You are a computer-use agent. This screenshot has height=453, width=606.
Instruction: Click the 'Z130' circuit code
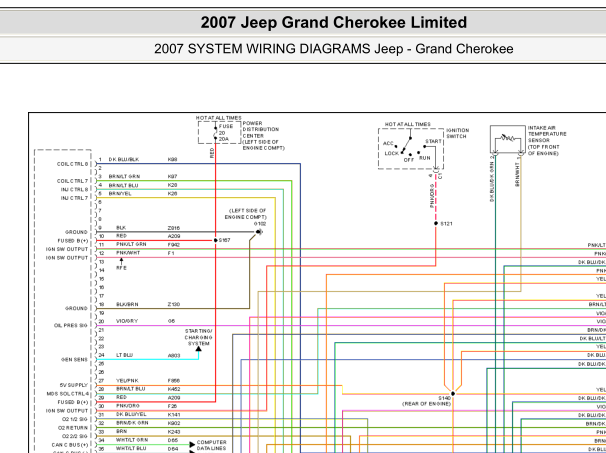tap(174, 304)
